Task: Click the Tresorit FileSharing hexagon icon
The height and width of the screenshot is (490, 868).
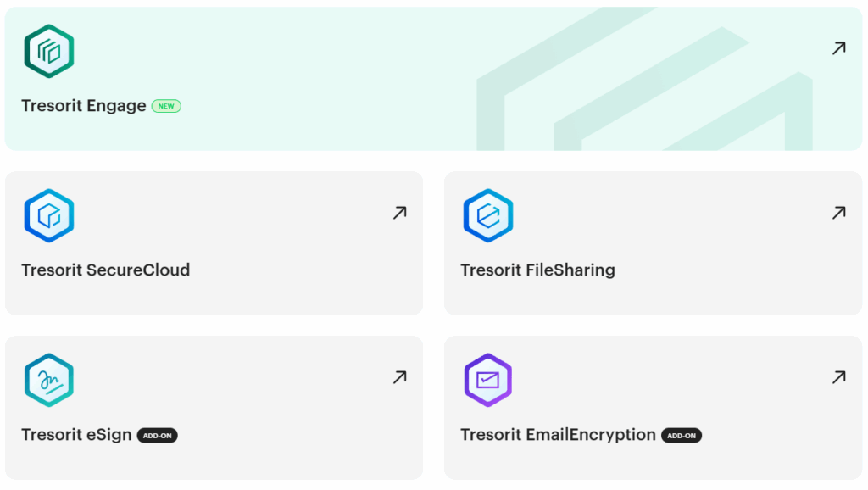Action: pos(488,215)
